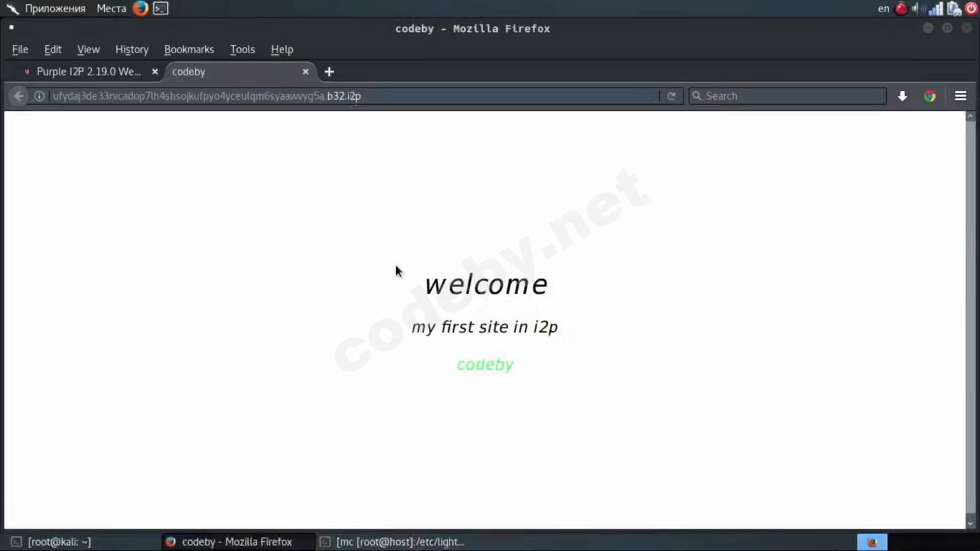Image resolution: width=980 pixels, height=551 pixels.
Task: Open a new tab with the plus button
Action: click(x=329, y=72)
